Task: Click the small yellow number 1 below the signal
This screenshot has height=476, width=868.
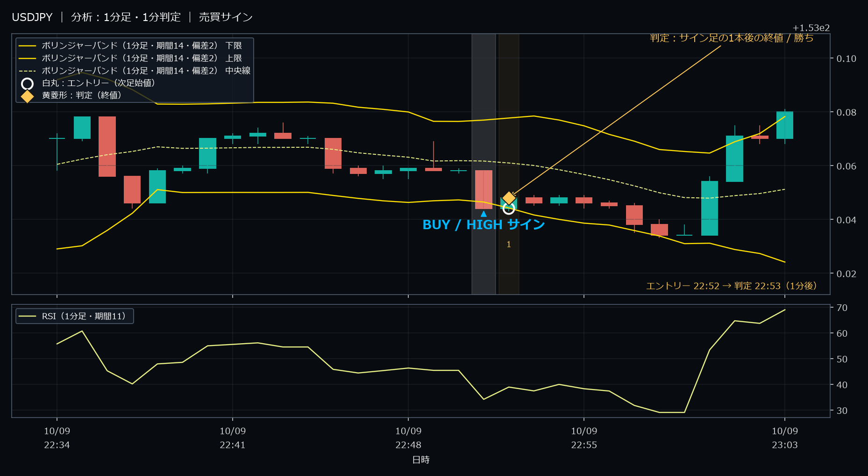Action: tap(509, 245)
